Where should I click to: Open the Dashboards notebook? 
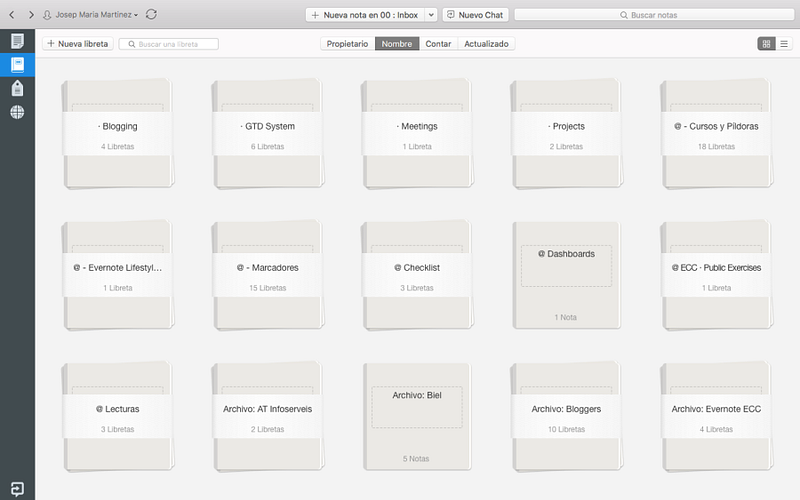click(x=566, y=275)
